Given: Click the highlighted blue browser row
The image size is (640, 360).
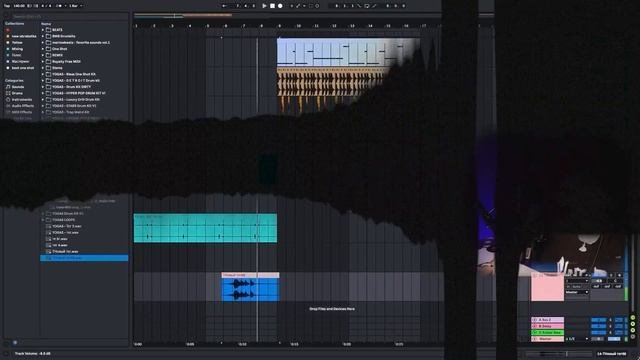Looking at the screenshot, I should pyautogui.click(x=84, y=258).
